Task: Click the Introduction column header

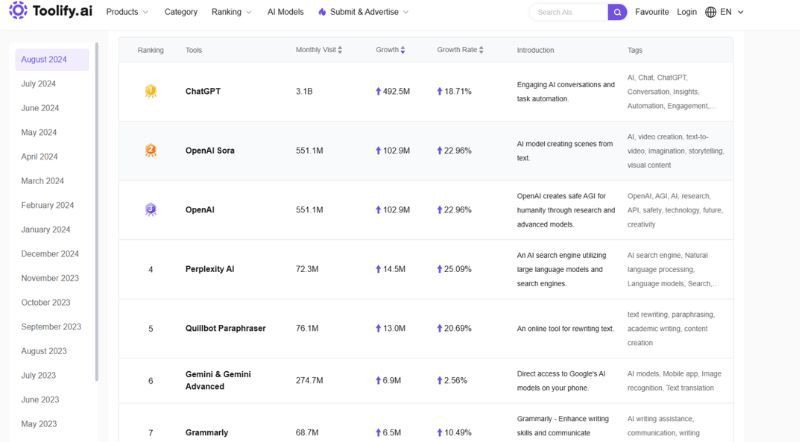Action: 535,50
